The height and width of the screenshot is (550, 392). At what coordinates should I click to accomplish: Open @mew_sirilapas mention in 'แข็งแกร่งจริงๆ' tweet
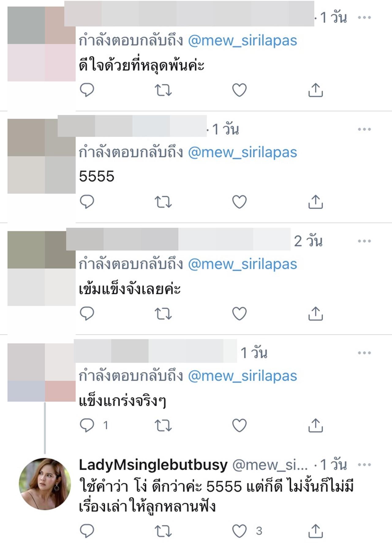[x=242, y=376]
